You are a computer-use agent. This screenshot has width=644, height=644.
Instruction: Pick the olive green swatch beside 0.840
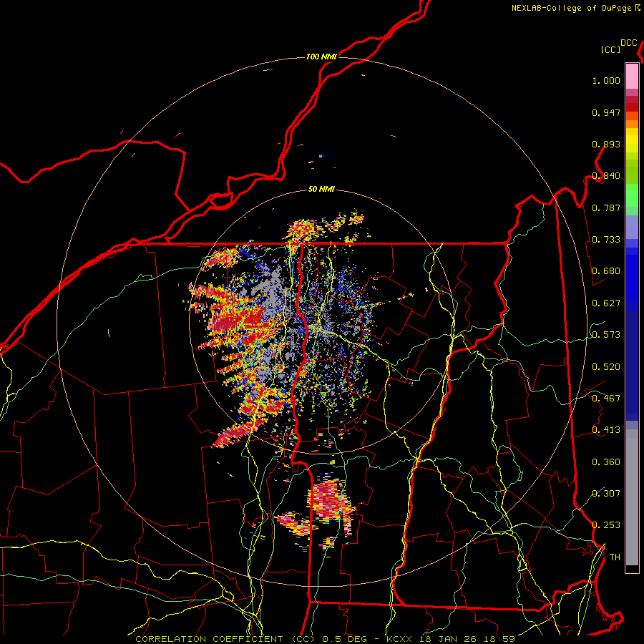[x=632, y=172]
